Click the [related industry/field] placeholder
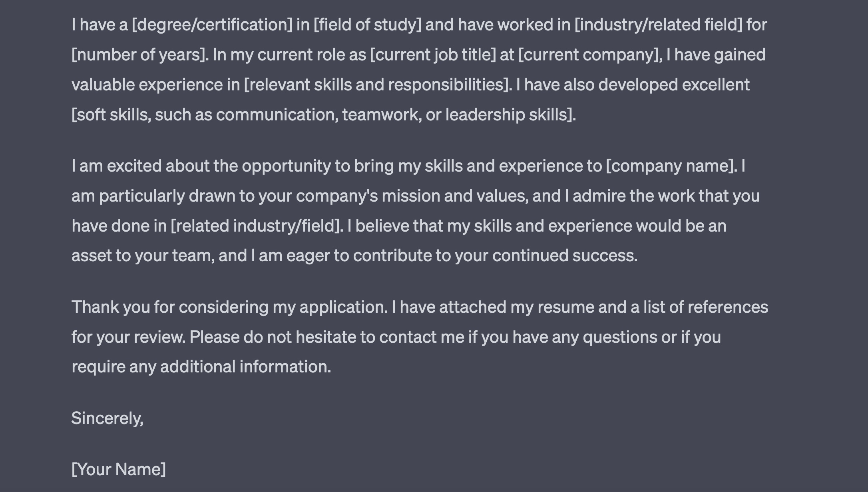This screenshot has width=868, height=492. [255, 226]
